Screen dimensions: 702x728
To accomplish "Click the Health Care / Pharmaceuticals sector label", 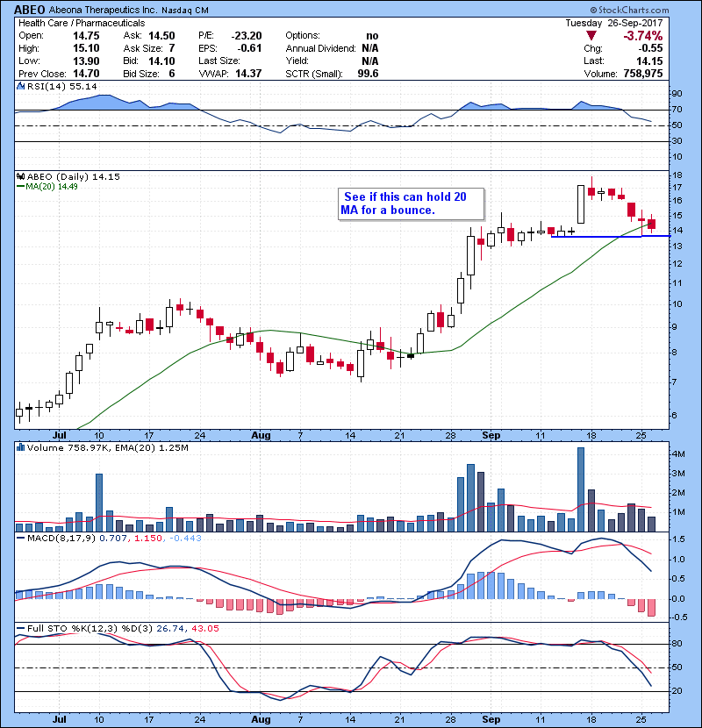I will (82, 23).
